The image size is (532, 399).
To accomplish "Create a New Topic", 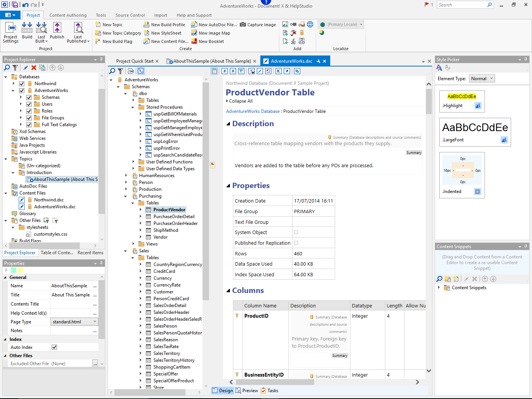I will [x=109, y=25].
